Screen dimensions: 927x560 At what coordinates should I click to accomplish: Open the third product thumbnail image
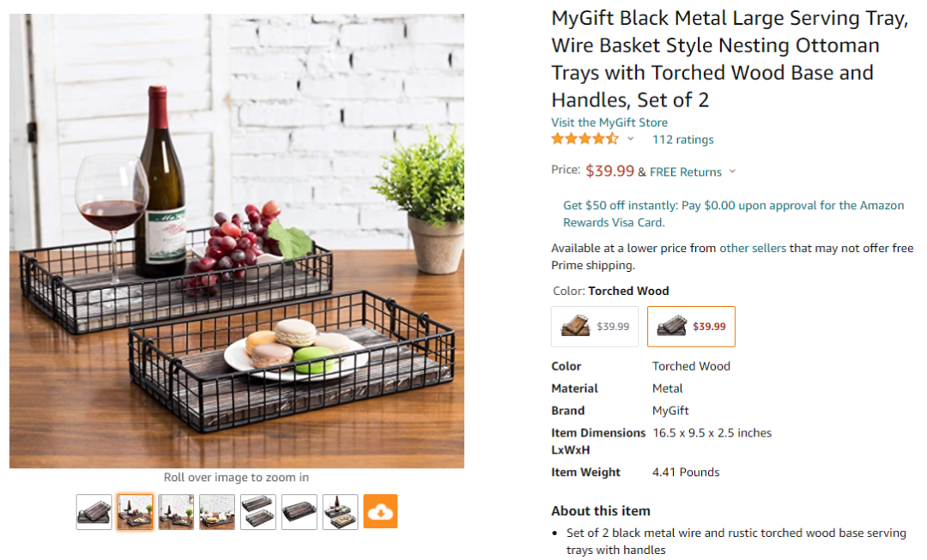pos(176,512)
